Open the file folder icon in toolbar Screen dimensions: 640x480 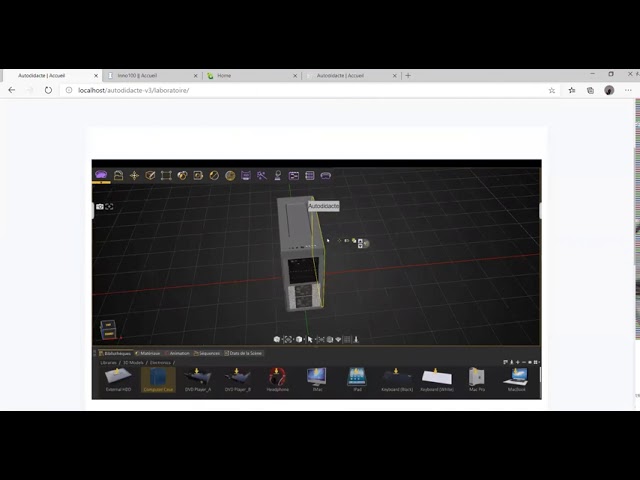coord(118,176)
